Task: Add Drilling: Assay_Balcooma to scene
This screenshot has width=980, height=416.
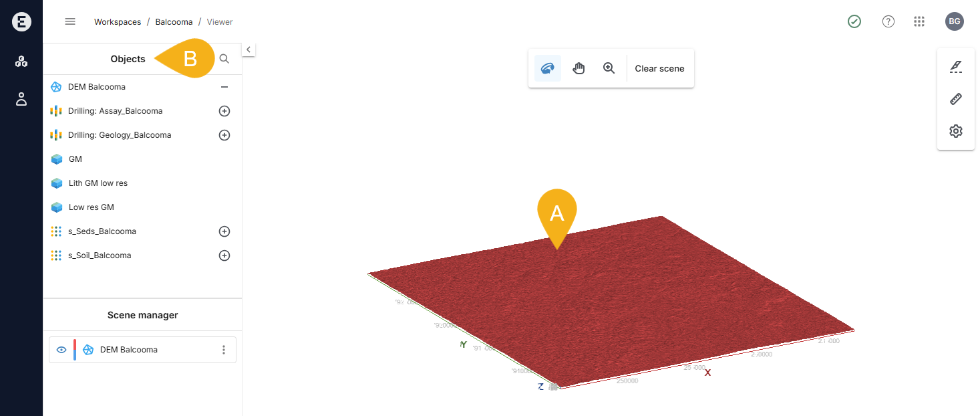Action: coord(224,111)
